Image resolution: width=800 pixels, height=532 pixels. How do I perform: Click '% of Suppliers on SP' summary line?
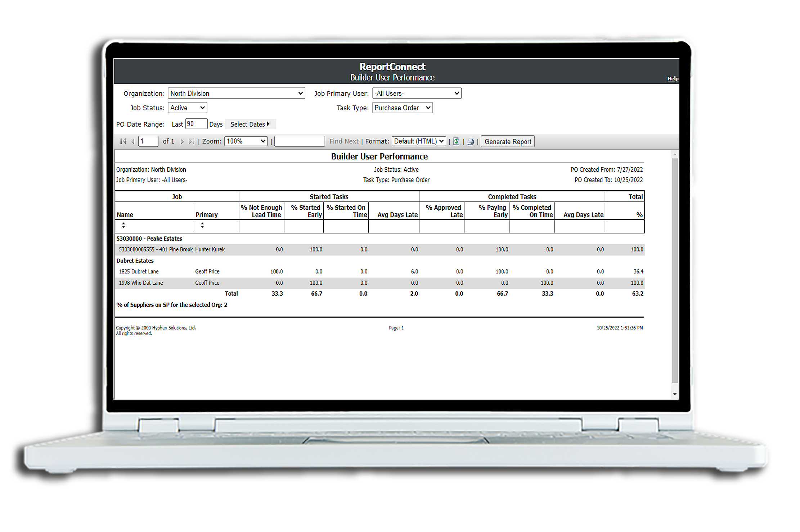[x=172, y=305]
